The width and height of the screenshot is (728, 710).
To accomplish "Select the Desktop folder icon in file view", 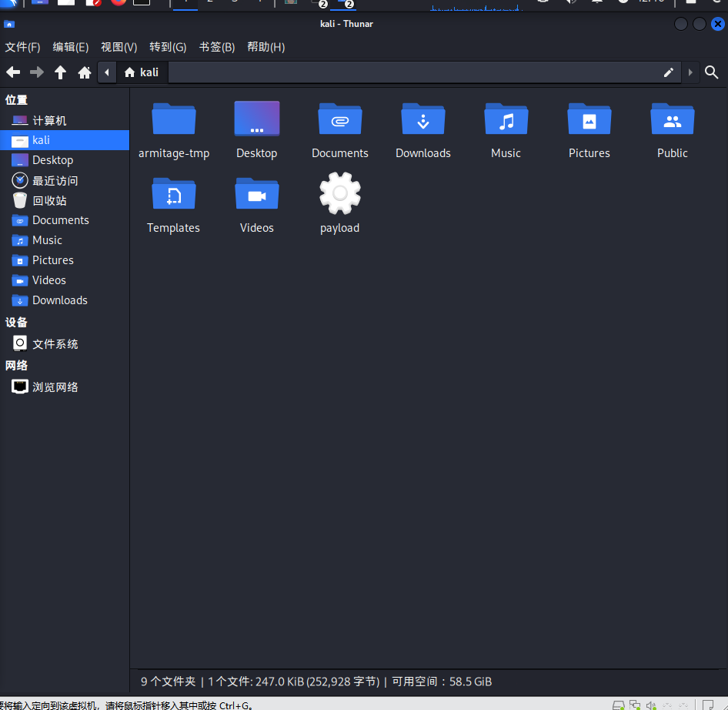I will point(257,119).
